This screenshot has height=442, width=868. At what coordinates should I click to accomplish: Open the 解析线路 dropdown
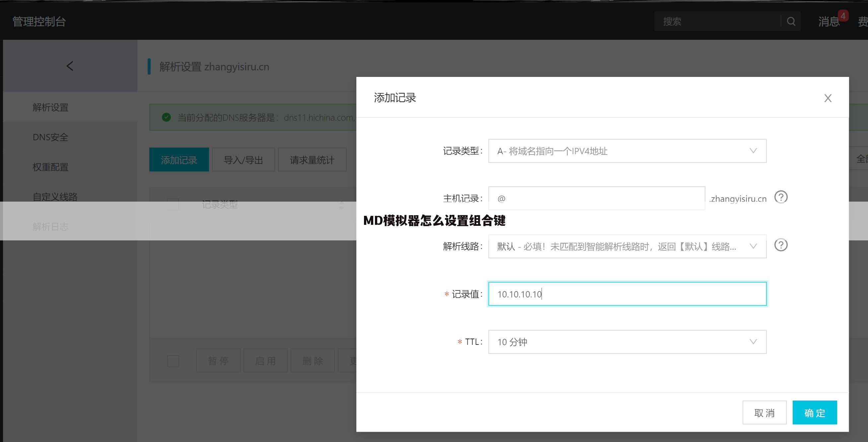click(x=627, y=246)
